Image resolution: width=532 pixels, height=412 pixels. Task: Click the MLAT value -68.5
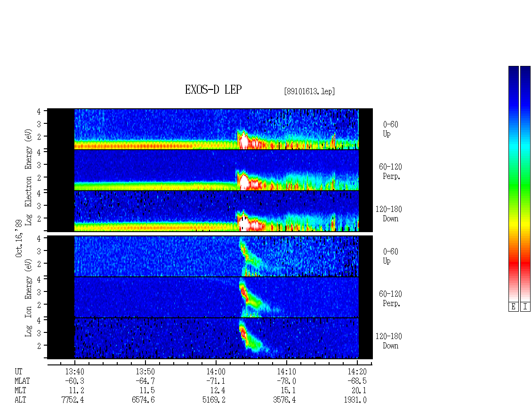pyautogui.click(x=357, y=381)
